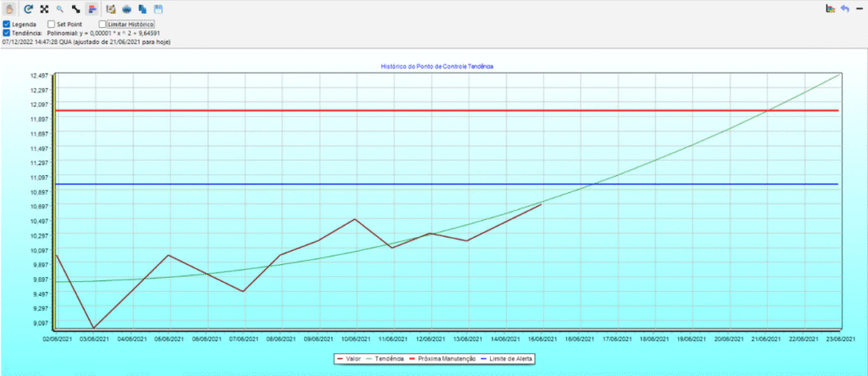The image size is (868, 376).
Task: Click the diagonal resize arrow icon
Action: (x=75, y=8)
